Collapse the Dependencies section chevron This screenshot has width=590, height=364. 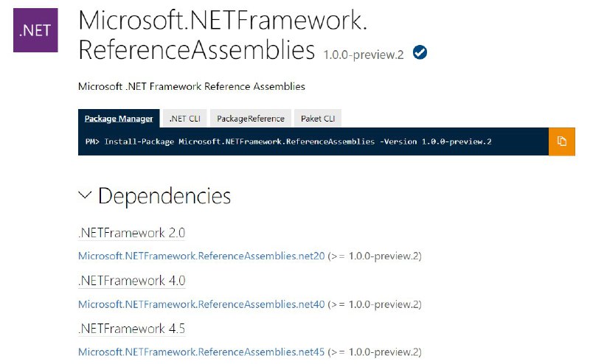click(85, 195)
